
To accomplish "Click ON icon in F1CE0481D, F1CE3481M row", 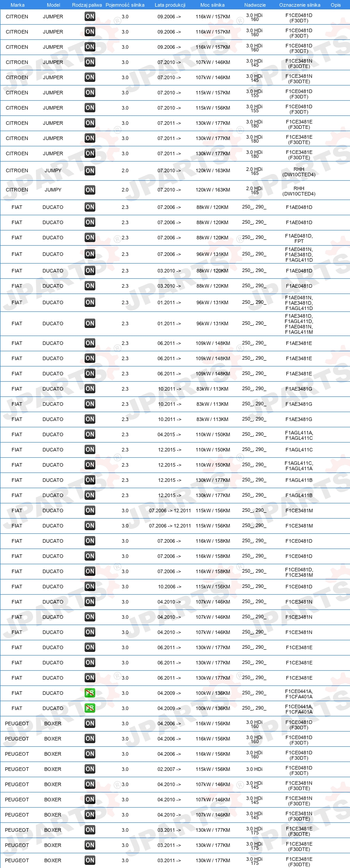I will click(90, 571).
